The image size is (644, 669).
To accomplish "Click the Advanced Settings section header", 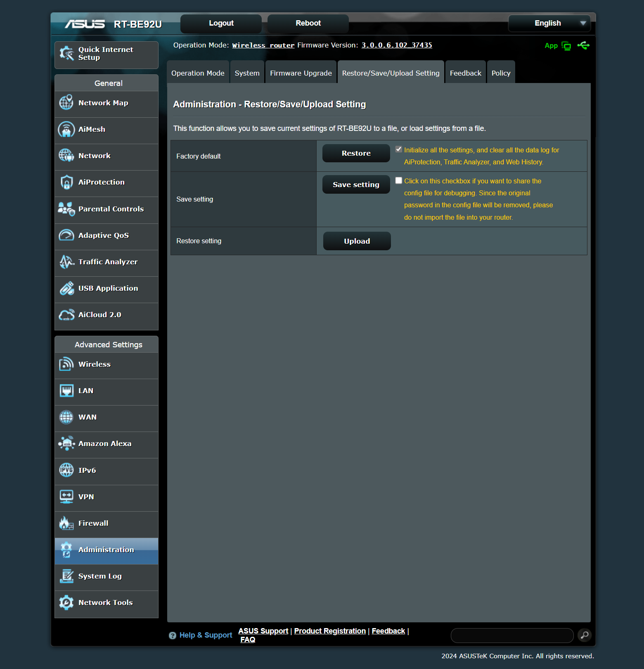I will (x=107, y=344).
